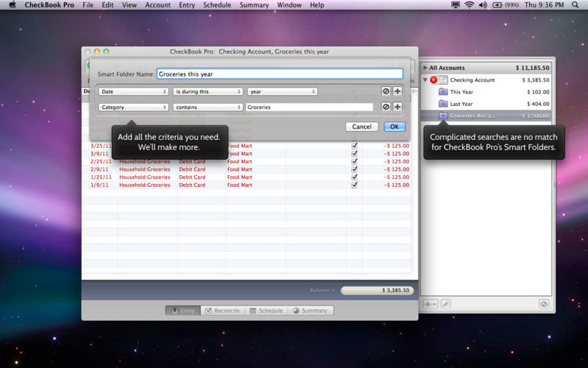Remove the Category criteria row
588x368 pixels.
pos(386,107)
